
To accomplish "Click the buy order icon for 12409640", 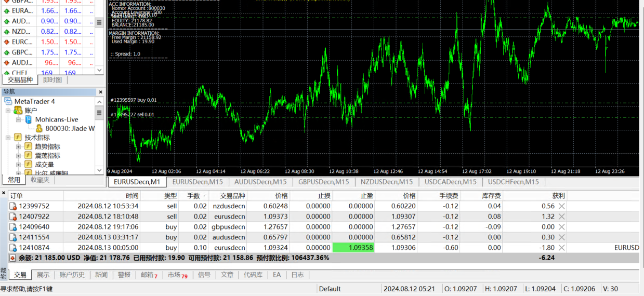I will click(x=13, y=227).
